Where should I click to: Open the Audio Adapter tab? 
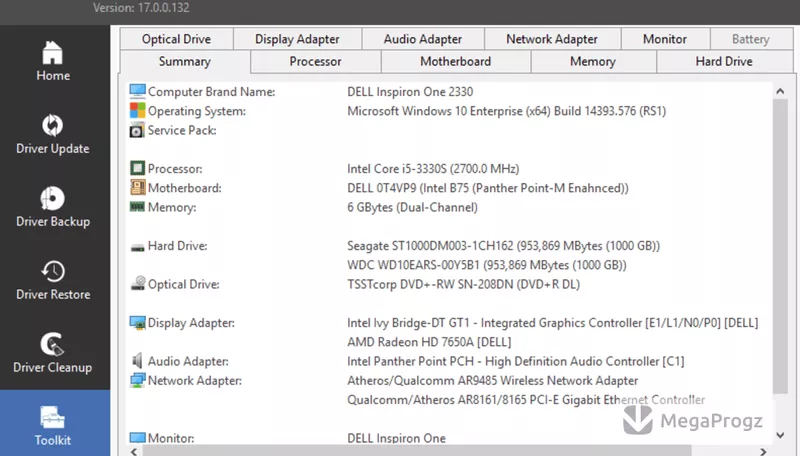pos(423,39)
